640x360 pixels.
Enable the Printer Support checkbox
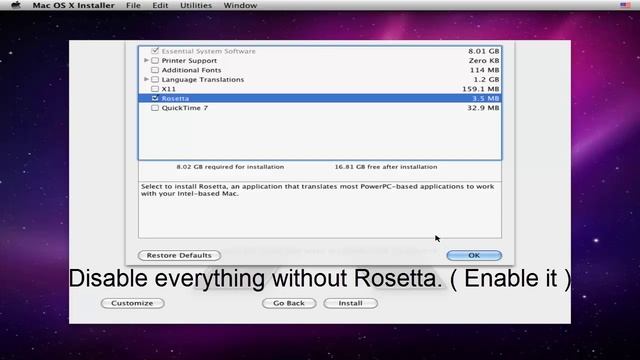point(155,60)
